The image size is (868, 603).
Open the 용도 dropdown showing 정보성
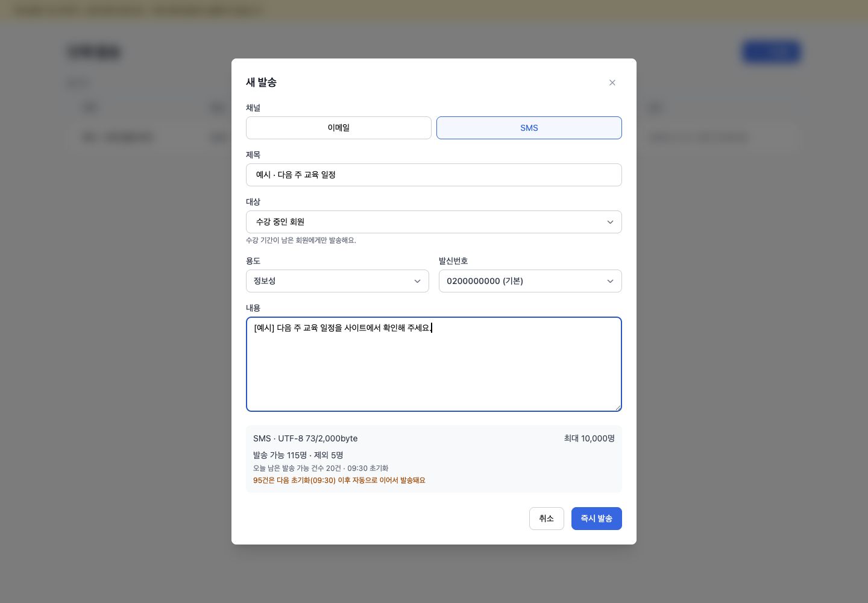tap(338, 281)
